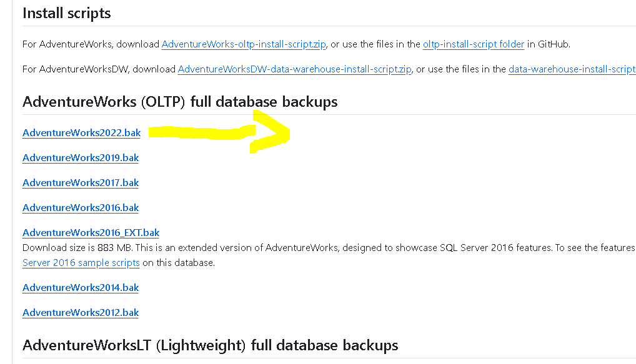Image resolution: width=636 pixels, height=364 pixels.
Task: Download the AdventureWorks-oltp-install-script.zip file
Action: pyautogui.click(x=244, y=44)
